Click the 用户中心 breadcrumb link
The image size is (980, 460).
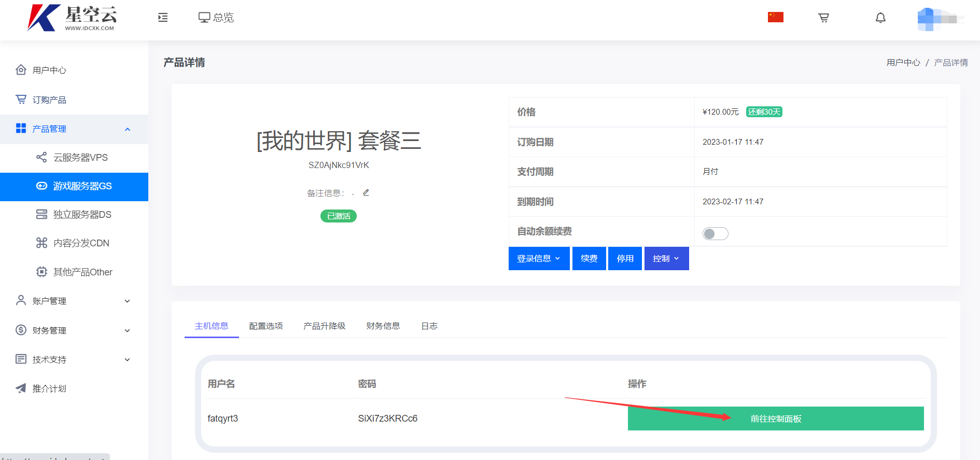pos(903,62)
